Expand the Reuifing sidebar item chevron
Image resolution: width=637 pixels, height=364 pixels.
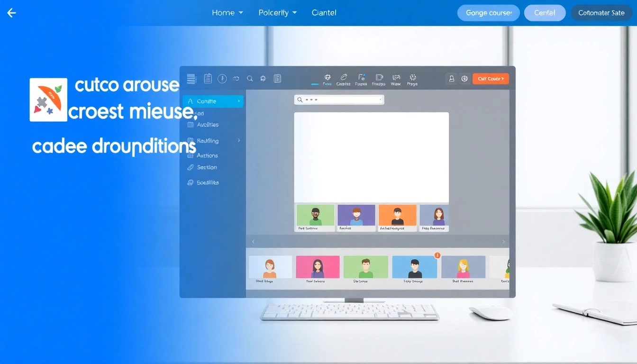[238, 141]
